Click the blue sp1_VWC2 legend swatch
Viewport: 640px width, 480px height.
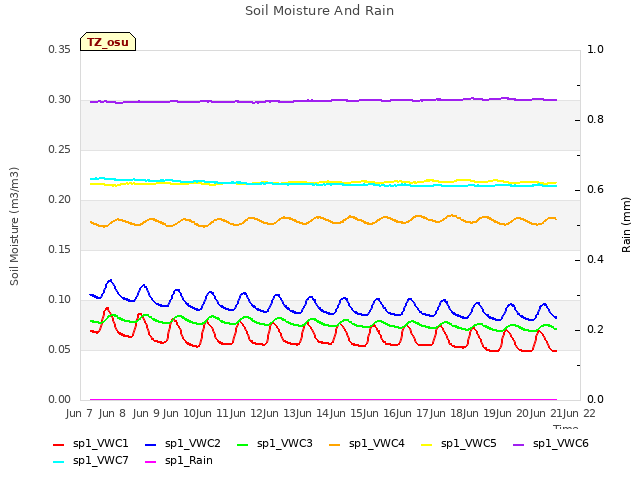(151, 444)
